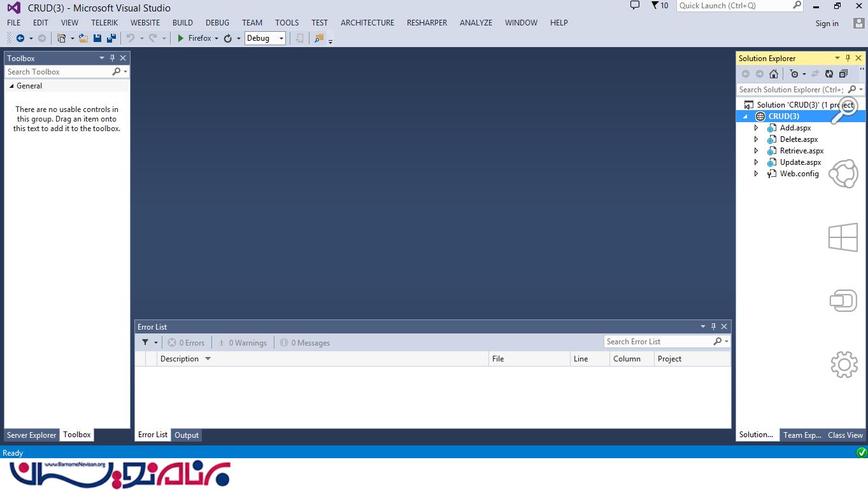Toggle the 0 Errors filter
This screenshot has width=868, height=490.
[186, 343]
